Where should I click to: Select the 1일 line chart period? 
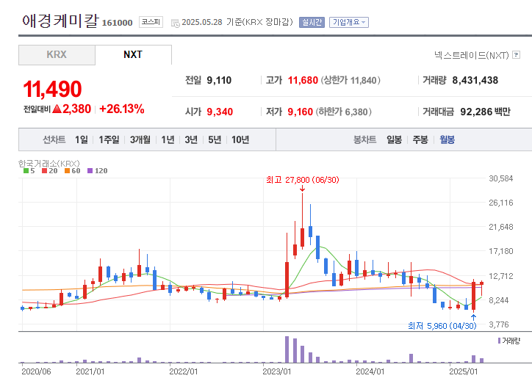click(82, 139)
